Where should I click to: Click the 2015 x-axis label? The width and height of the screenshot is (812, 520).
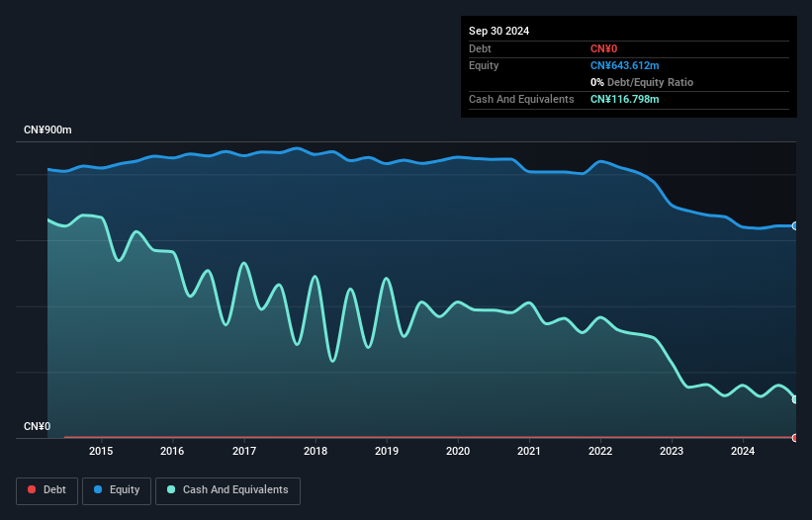click(x=101, y=451)
